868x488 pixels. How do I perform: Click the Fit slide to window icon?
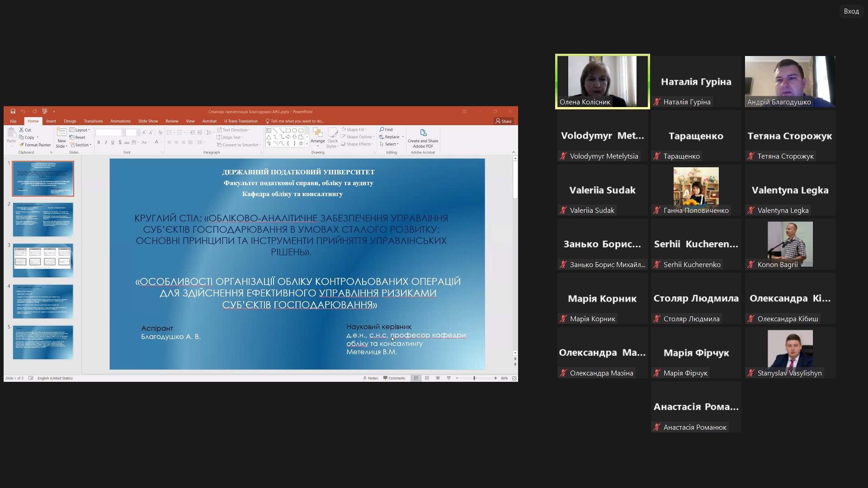click(x=514, y=378)
